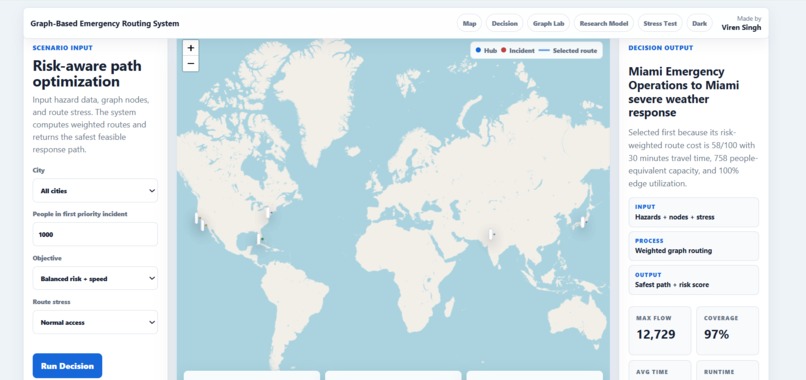
Task: Select the map marker over Miami, Florida
Action: [x=259, y=238]
